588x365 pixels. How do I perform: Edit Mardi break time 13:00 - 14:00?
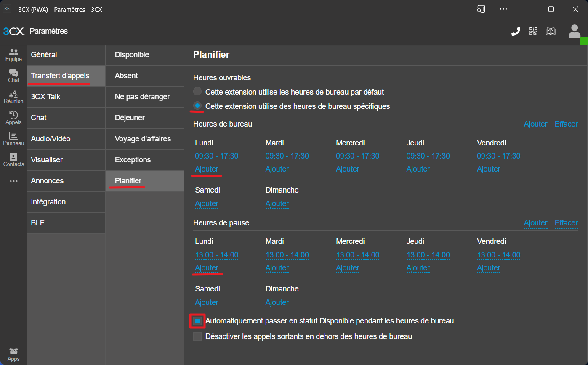287,255
